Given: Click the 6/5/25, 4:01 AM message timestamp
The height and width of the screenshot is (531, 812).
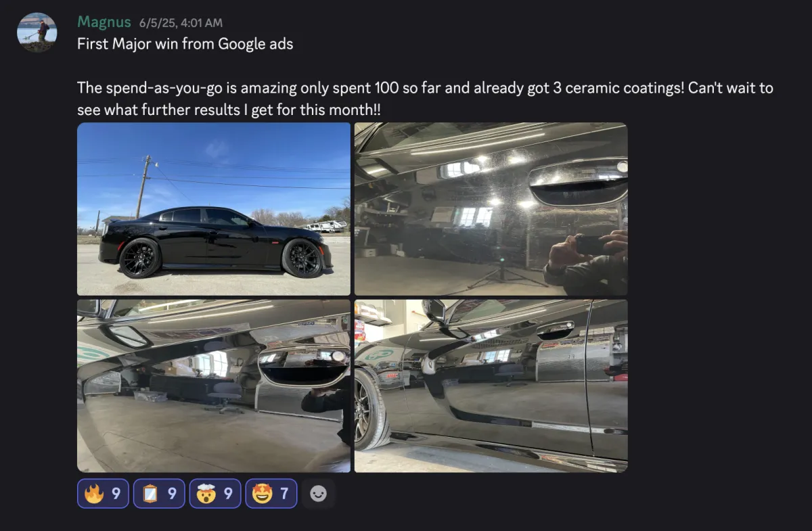Looking at the screenshot, I should [181, 23].
